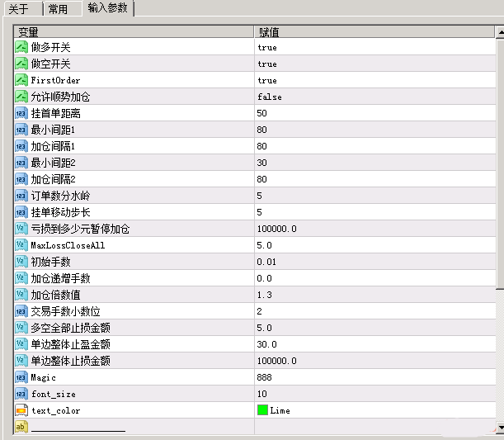Viewport: 504px width, 440px height.
Task: Select the value 0.0 for 加仓递增手数
Action: click(x=264, y=278)
